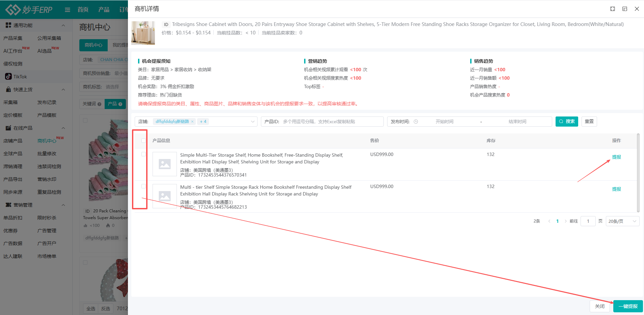Open the 首页 top menu

pos(83,9)
